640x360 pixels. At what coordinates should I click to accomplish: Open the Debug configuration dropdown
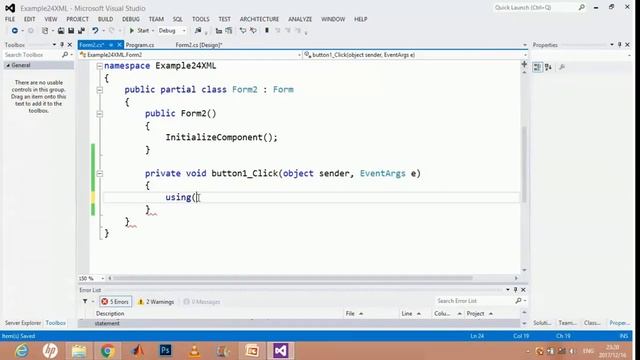[172, 31]
